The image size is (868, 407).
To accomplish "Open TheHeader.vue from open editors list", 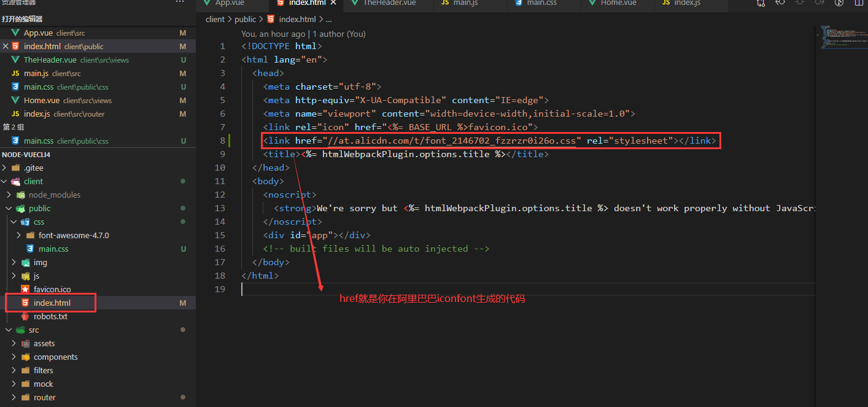I will point(50,60).
